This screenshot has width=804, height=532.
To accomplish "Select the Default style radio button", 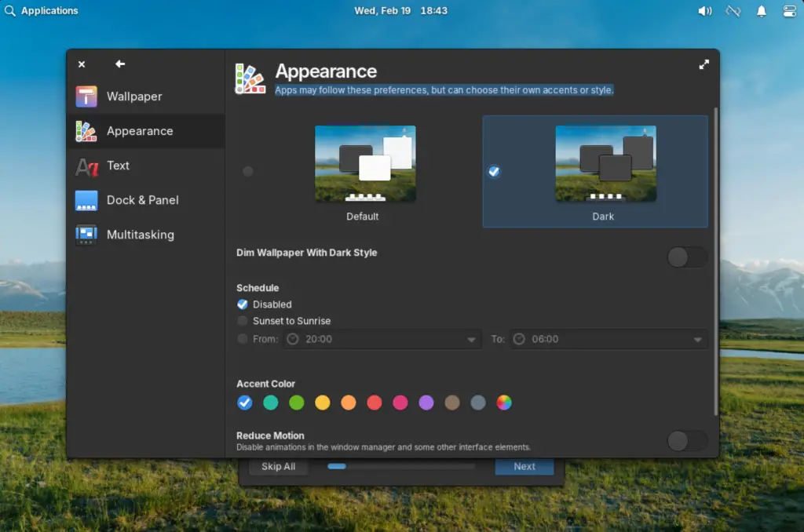I will [x=248, y=171].
